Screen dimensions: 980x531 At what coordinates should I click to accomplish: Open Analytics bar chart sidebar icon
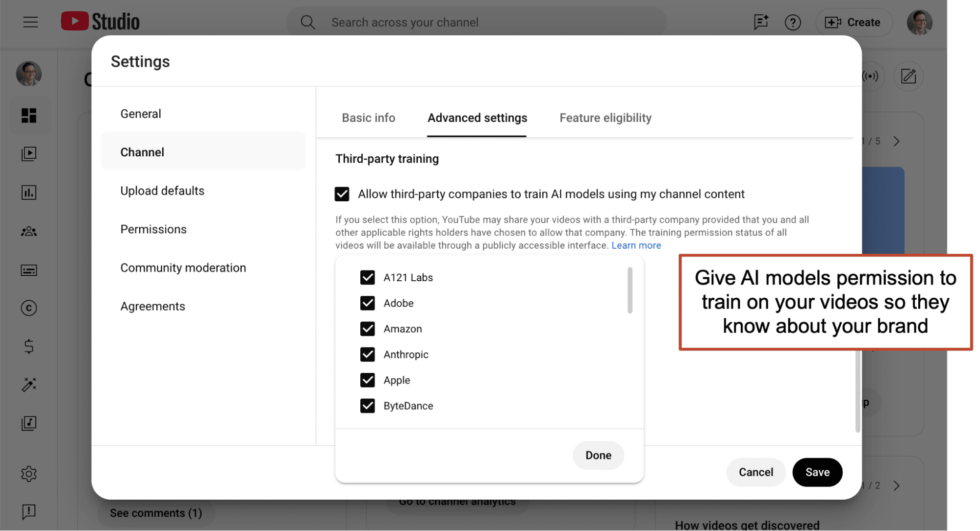[x=29, y=193]
